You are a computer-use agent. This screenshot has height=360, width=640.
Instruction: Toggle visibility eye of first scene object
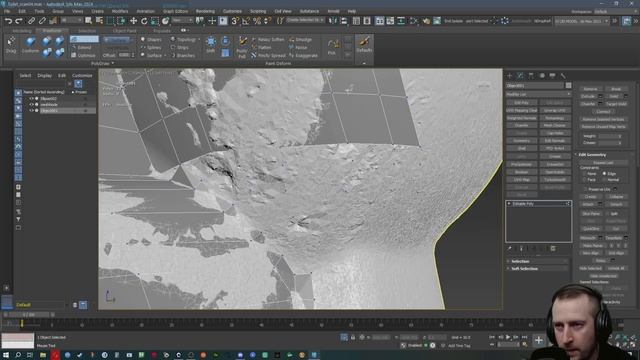coord(31,98)
